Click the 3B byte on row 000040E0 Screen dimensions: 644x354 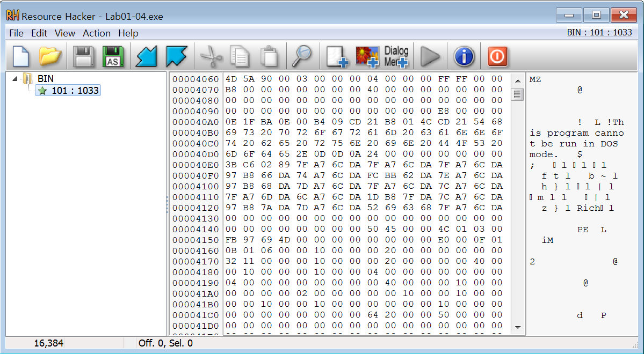pos(230,165)
